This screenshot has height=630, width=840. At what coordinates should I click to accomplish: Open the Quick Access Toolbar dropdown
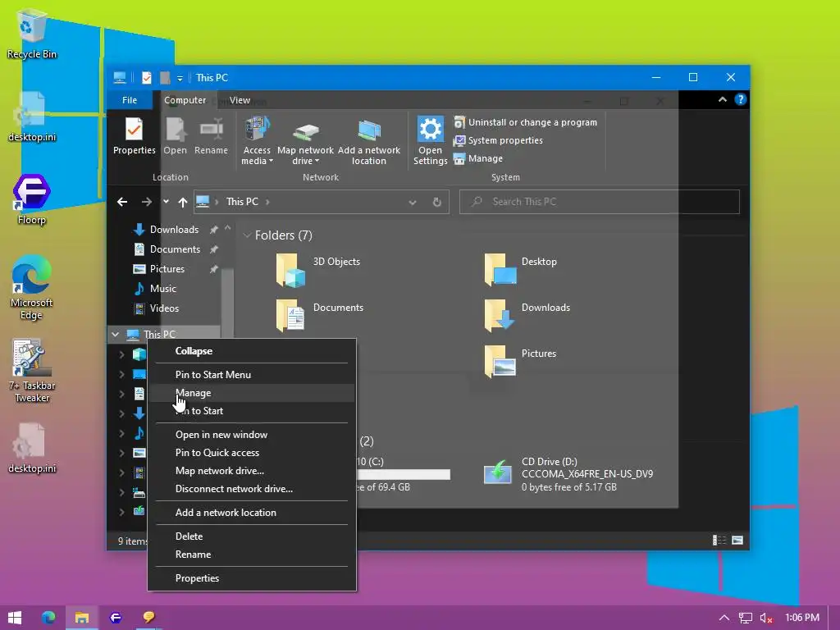pyautogui.click(x=180, y=78)
